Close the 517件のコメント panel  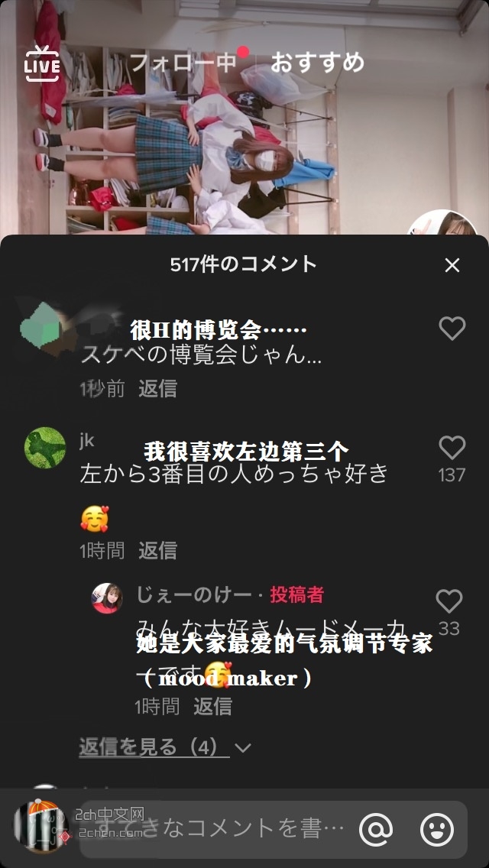coord(452,265)
